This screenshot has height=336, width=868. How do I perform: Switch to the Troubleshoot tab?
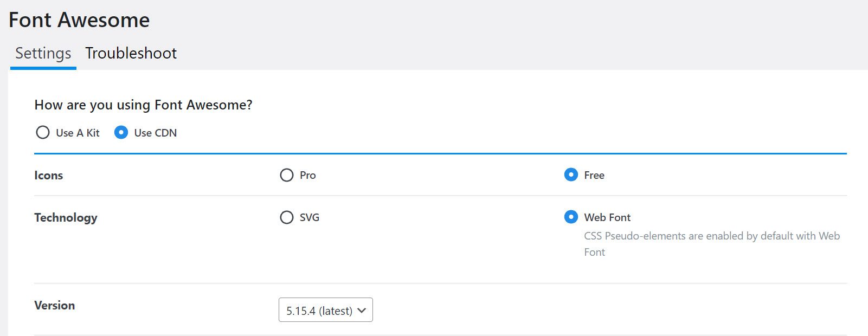(131, 53)
